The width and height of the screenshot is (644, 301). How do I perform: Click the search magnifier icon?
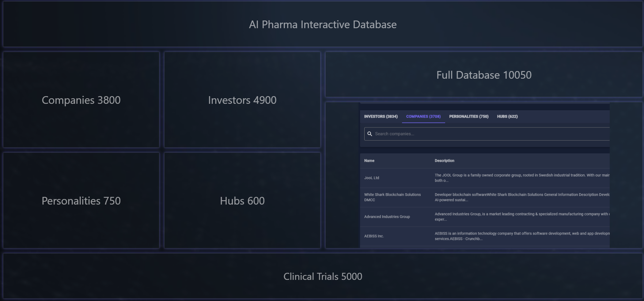pos(369,134)
